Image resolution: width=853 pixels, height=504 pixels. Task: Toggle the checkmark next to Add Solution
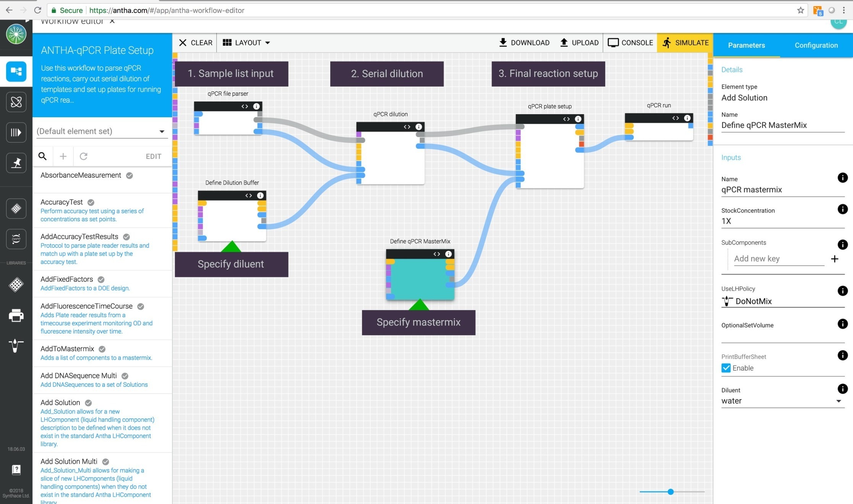pos(88,403)
